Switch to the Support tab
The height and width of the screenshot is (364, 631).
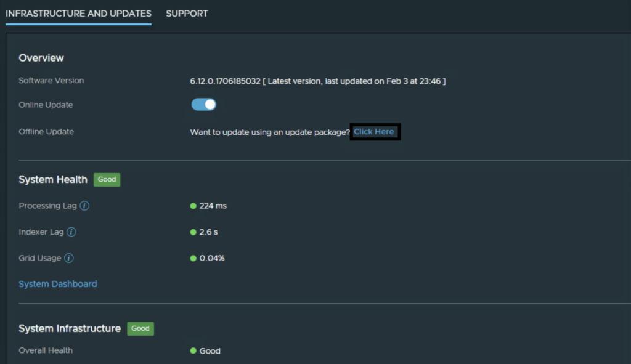pyautogui.click(x=187, y=14)
